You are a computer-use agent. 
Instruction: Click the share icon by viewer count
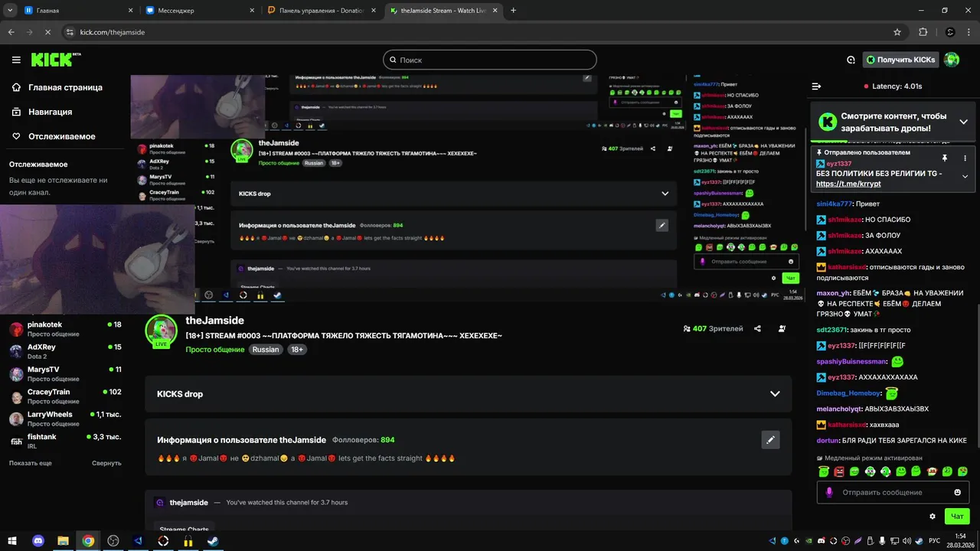[757, 328]
